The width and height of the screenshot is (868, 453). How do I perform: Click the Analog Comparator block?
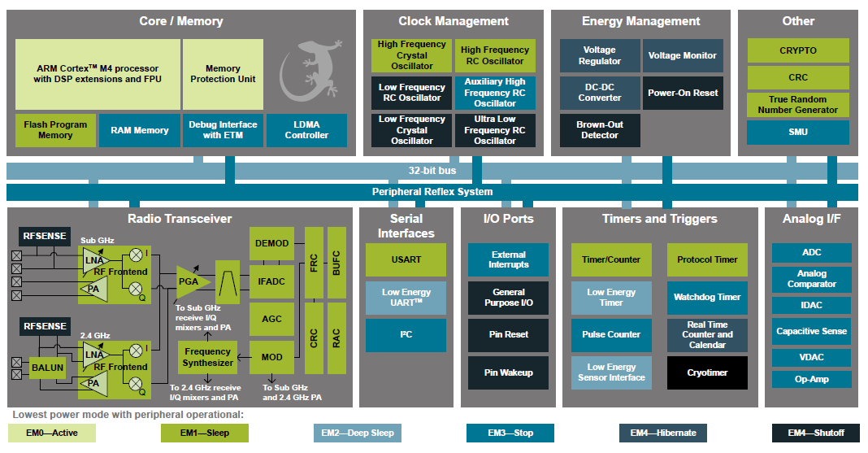click(812, 279)
